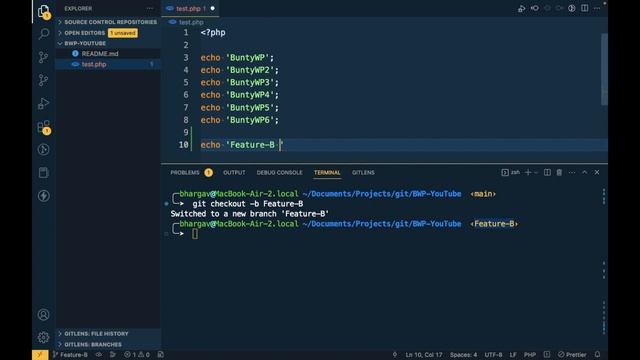Open the notebook-like activity bar icon
Viewport: 640px width, 360px height.
(44, 173)
